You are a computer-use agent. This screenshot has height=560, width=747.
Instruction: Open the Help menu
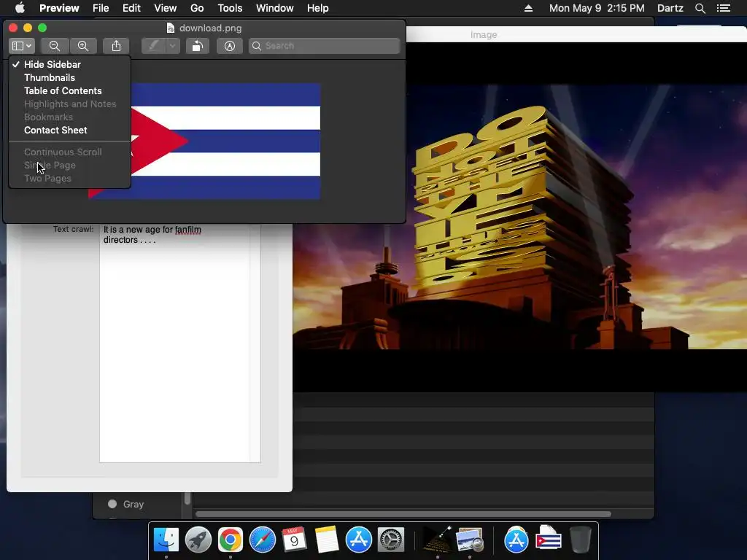[x=318, y=8]
